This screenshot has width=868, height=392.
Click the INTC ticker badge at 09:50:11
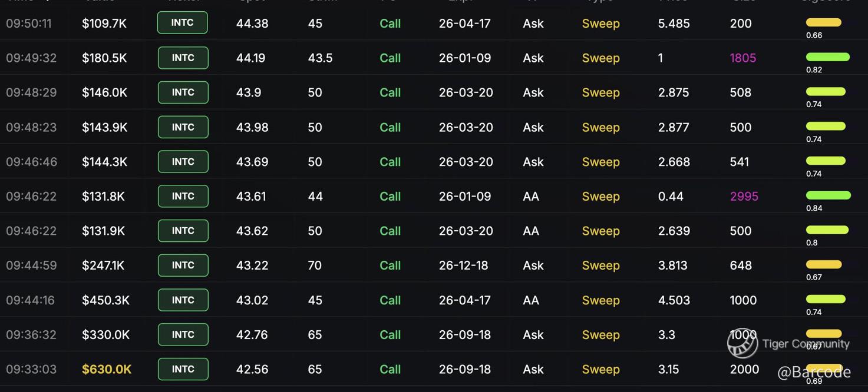(183, 23)
